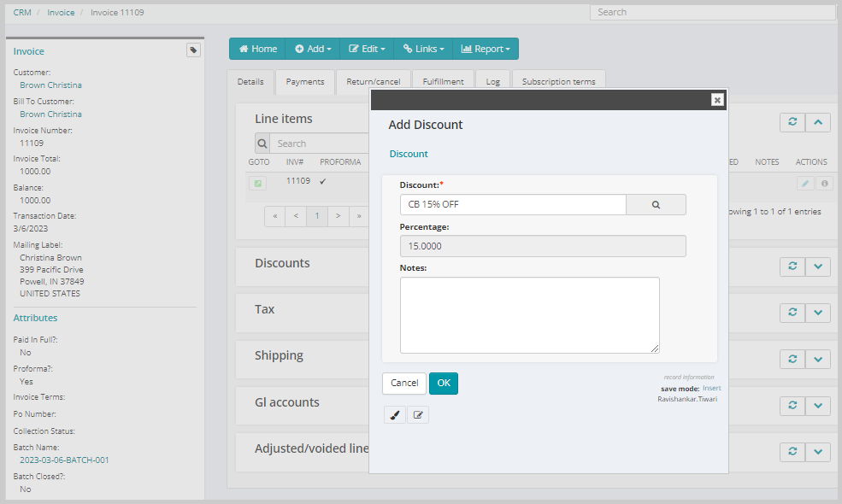Go to next page of line items
The image size is (842, 504).
click(338, 216)
